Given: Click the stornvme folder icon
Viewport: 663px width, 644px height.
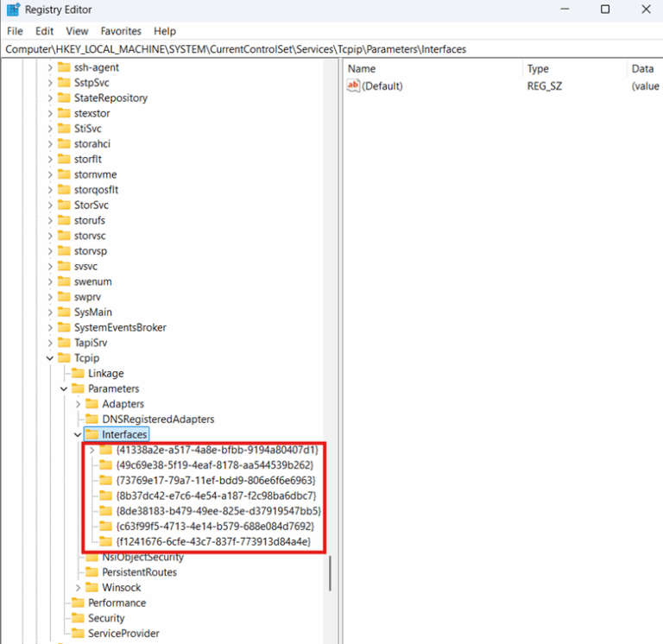Looking at the screenshot, I should point(64,174).
